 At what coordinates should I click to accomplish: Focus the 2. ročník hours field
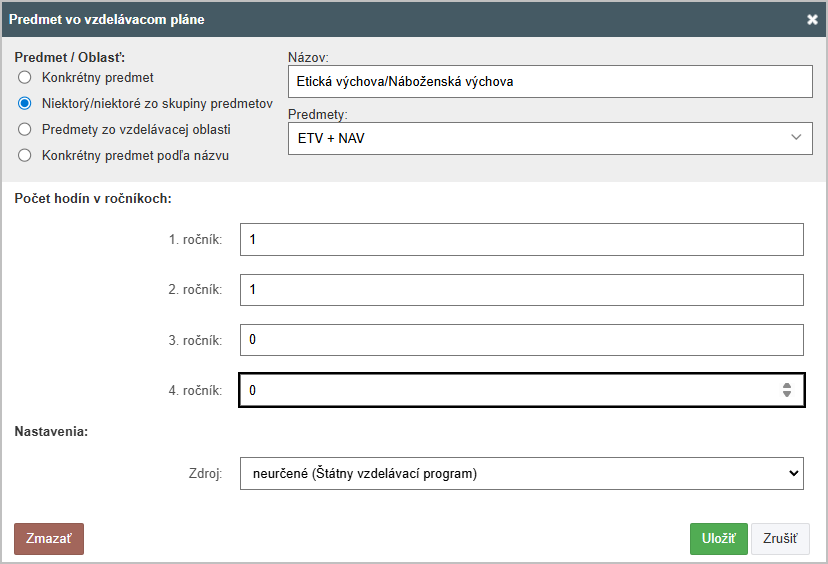tap(522, 289)
